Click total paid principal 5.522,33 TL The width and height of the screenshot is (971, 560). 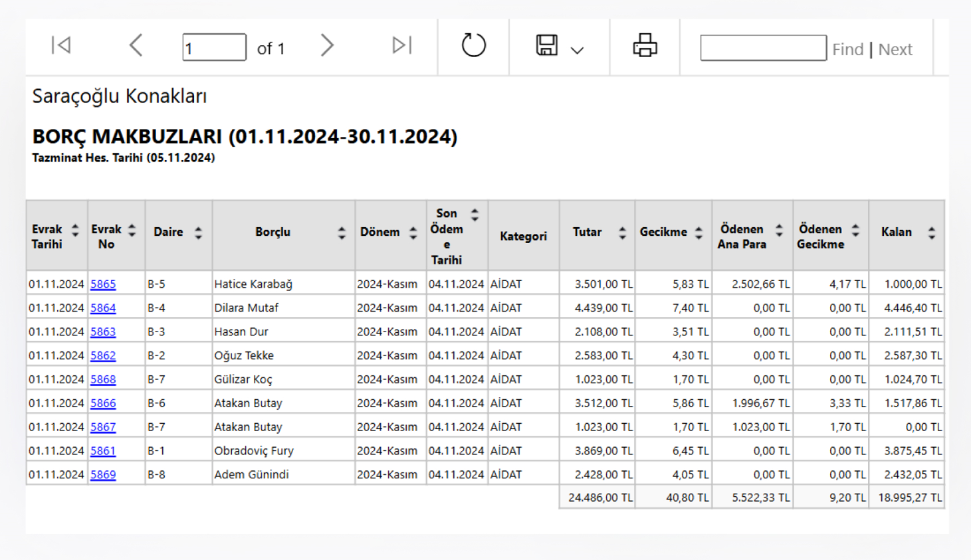(x=752, y=498)
